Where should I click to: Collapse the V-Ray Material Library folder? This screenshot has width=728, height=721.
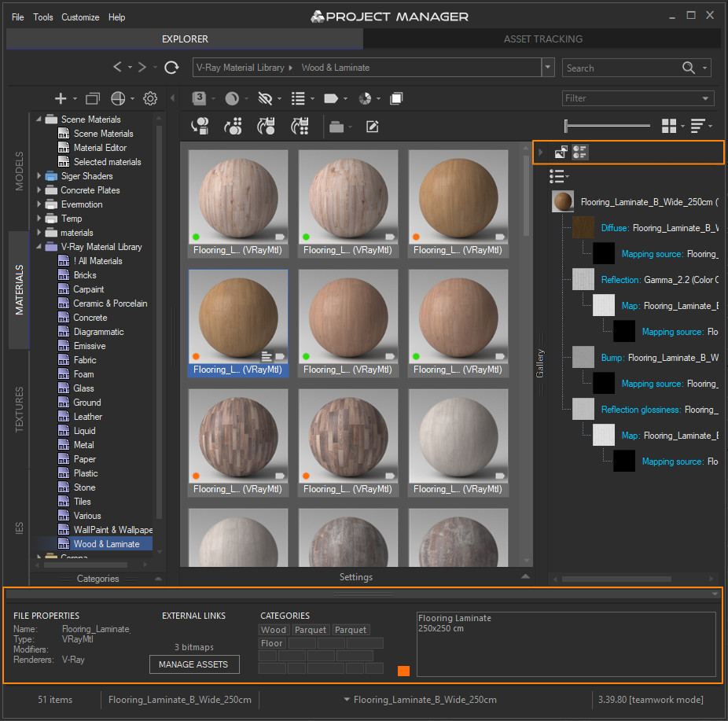click(39, 247)
